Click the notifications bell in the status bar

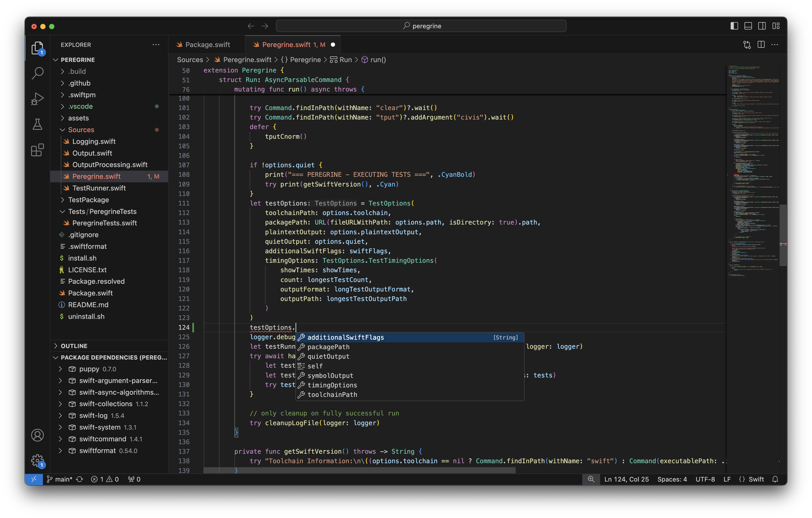pyautogui.click(x=775, y=479)
